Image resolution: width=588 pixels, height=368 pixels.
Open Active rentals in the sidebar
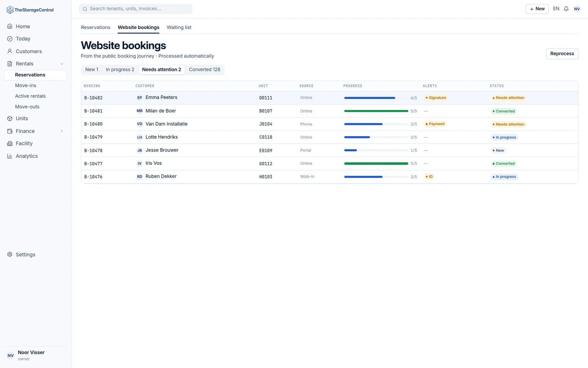31,96
